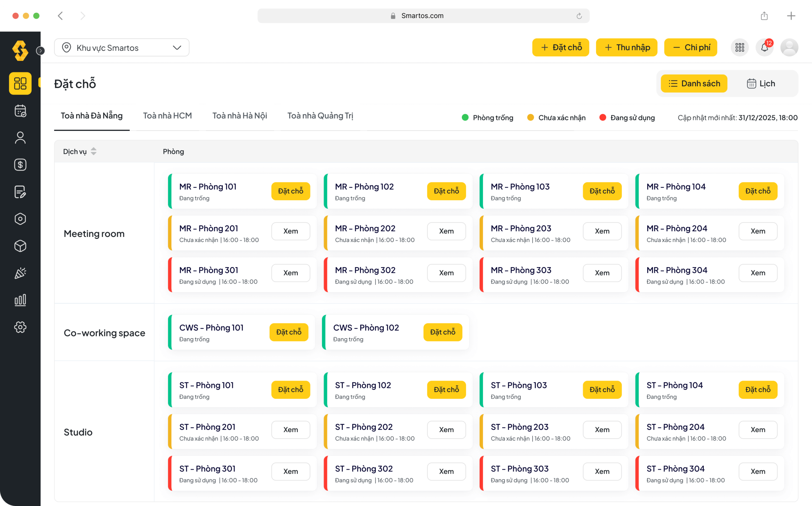This screenshot has width=812, height=506.
Task: Open a new browser tab with plus
Action: [x=791, y=16]
